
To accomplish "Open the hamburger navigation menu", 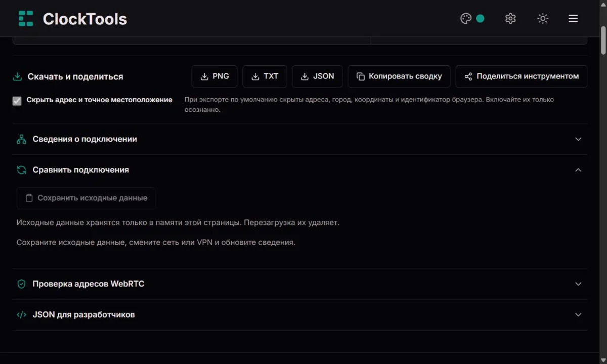I will (x=573, y=19).
